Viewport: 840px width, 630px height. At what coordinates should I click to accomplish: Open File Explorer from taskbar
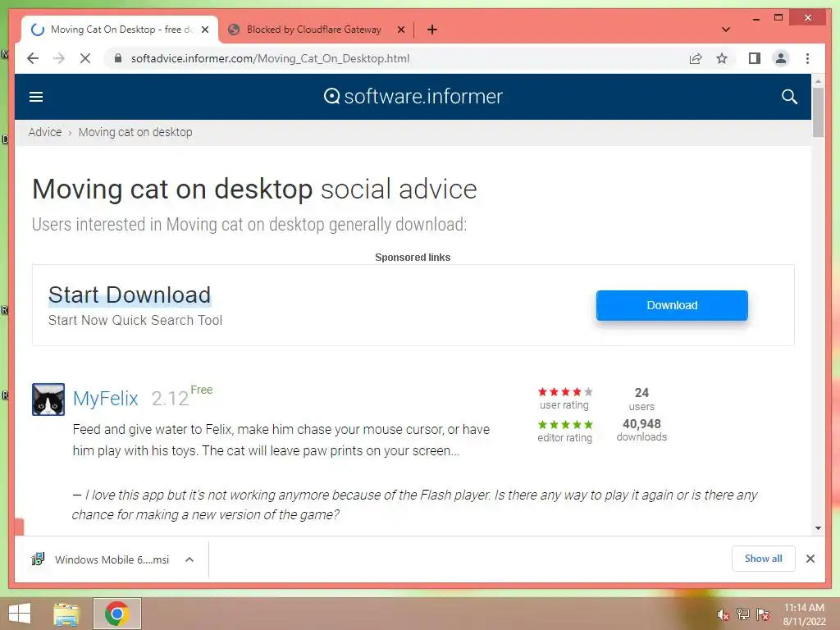point(66,614)
